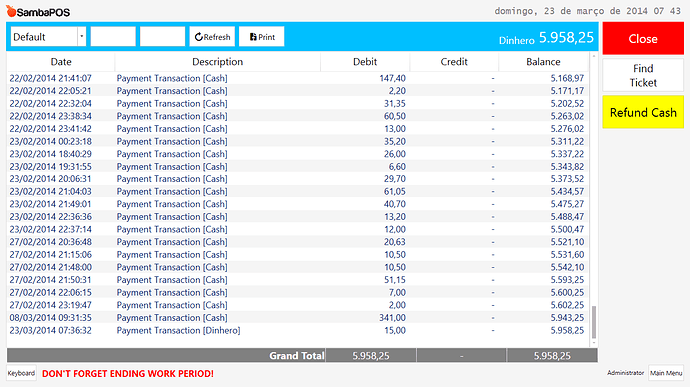Click Payment Transaction [Dinhero] description
The width and height of the screenshot is (690, 387).
point(178,330)
